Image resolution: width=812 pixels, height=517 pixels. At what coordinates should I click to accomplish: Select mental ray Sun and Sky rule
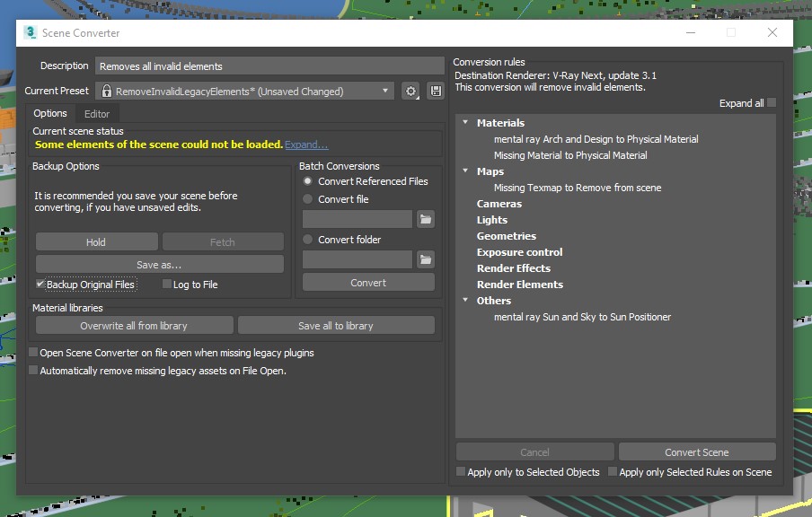(x=582, y=317)
